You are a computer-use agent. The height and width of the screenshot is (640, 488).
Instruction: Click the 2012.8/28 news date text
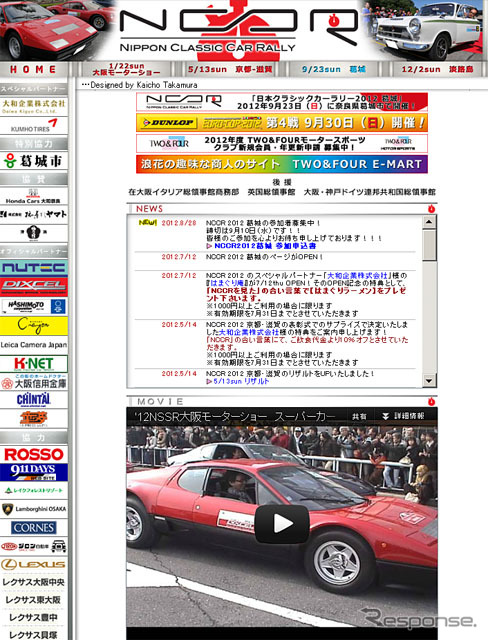(x=179, y=223)
